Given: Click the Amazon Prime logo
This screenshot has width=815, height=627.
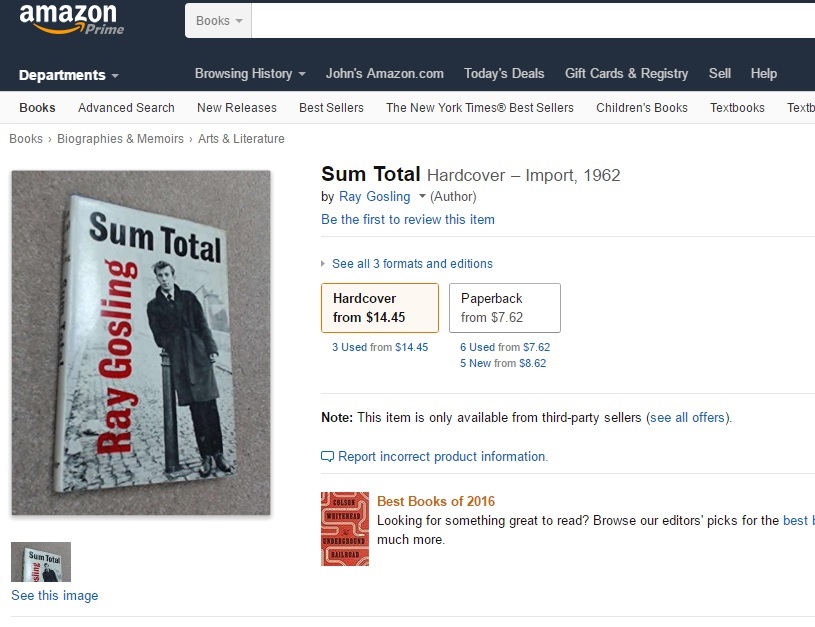Looking at the screenshot, I should (x=71, y=19).
